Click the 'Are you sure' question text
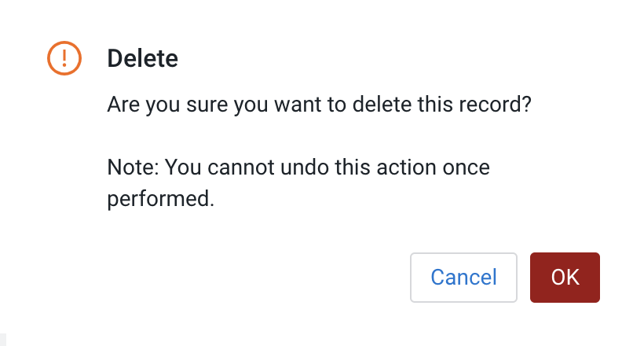This screenshot has height=346, width=644. tap(320, 105)
